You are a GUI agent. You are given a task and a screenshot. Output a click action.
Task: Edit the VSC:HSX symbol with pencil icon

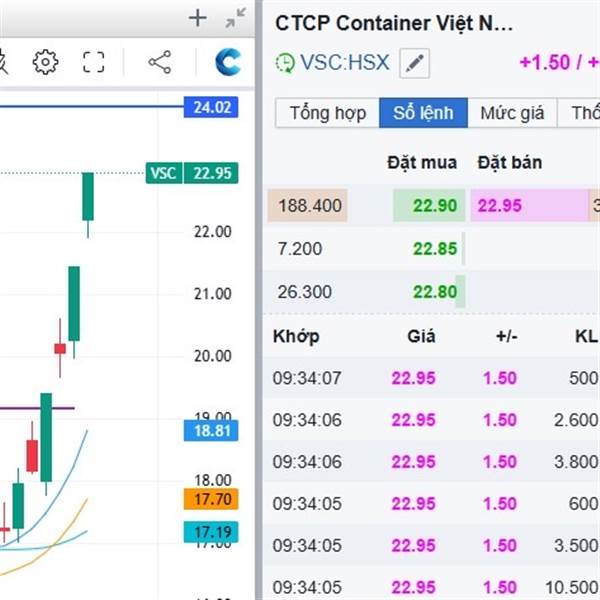pyautogui.click(x=414, y=63)
